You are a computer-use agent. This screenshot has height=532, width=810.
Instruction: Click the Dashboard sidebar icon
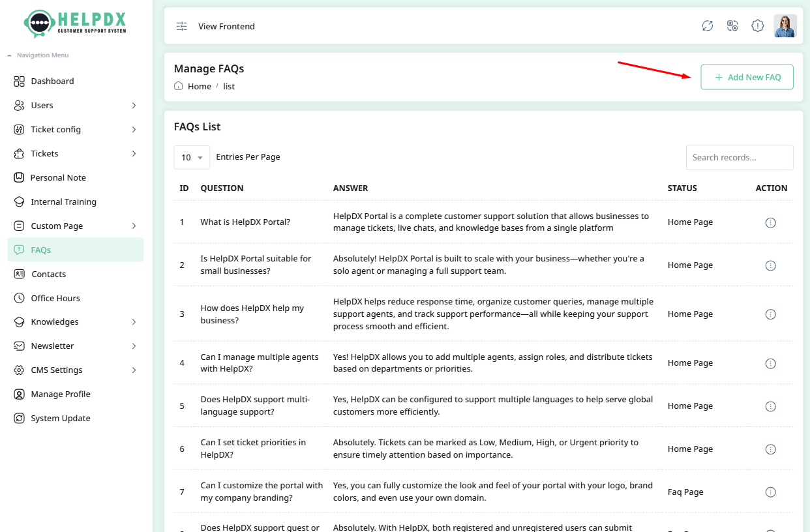click(19, 81)
